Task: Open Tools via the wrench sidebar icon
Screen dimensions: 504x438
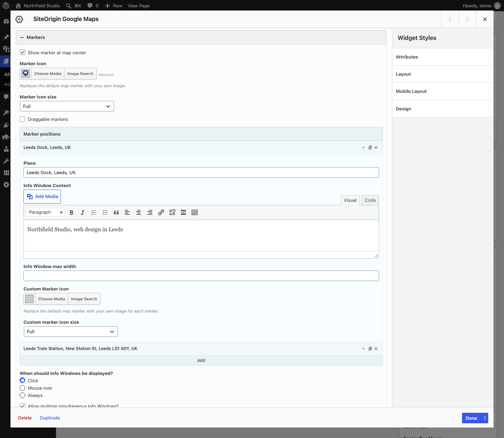Action: (6, 161)
